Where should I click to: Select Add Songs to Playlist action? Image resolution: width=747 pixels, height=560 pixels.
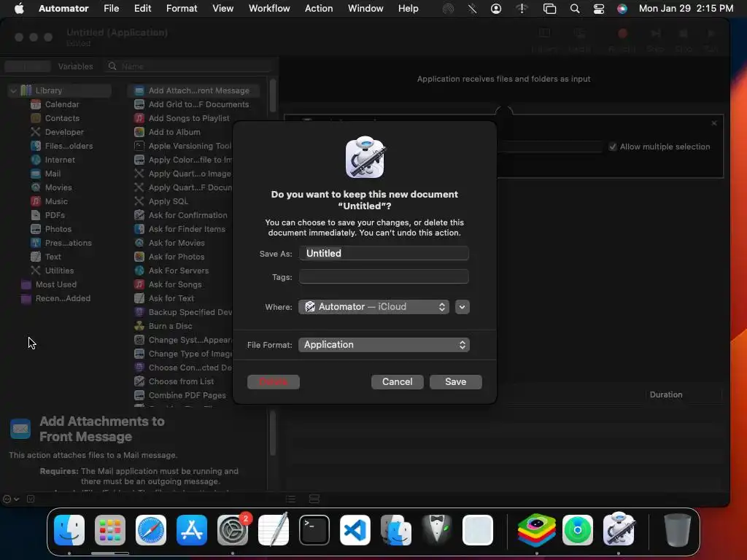pos(189,118)
